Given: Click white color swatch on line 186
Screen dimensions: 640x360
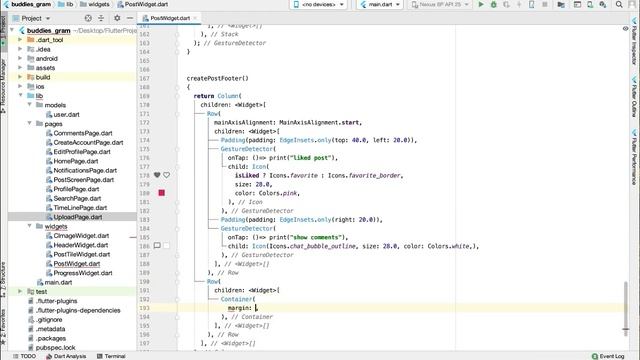Looking at the screenshot, I should pyautogui.click(x=167, y=246).
